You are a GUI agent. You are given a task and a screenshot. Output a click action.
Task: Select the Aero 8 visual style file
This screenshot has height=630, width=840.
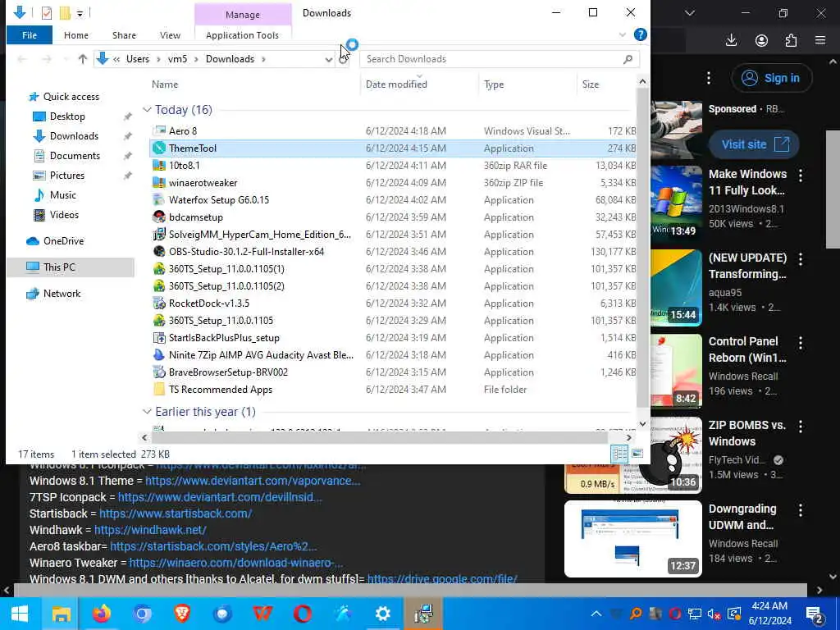click(183, 130)
